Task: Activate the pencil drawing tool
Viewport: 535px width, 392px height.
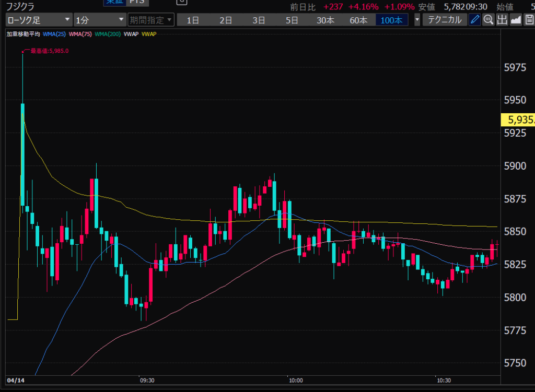Action: [474, 20]
